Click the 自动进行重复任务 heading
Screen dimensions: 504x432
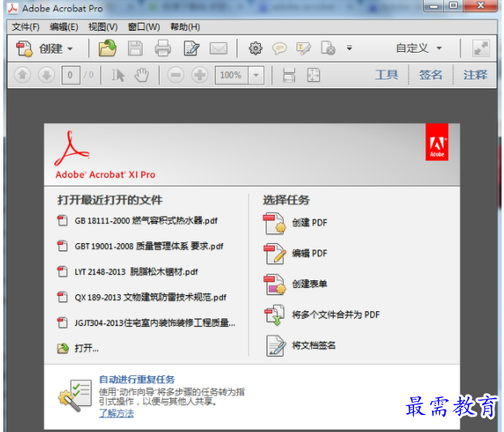click(137, 379)
